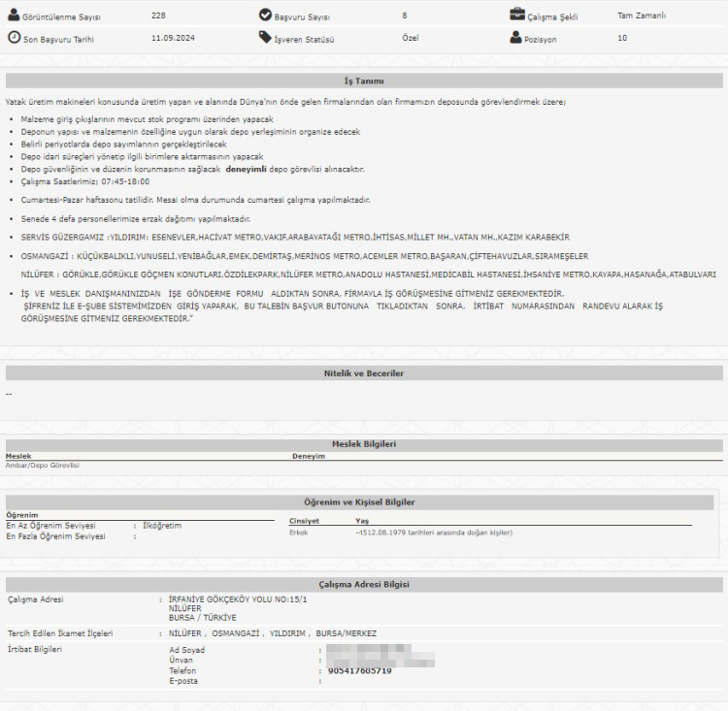The image size is (728, 711).
Task: Click the Çalışma Şekli briefcase icon
Action: 517,16
